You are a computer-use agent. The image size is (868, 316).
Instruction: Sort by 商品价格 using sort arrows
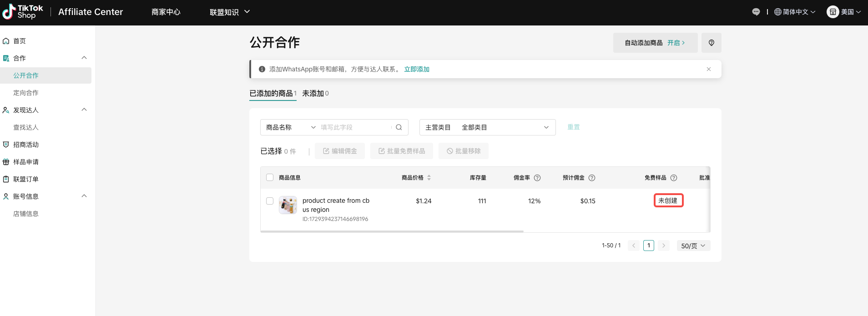429,178
